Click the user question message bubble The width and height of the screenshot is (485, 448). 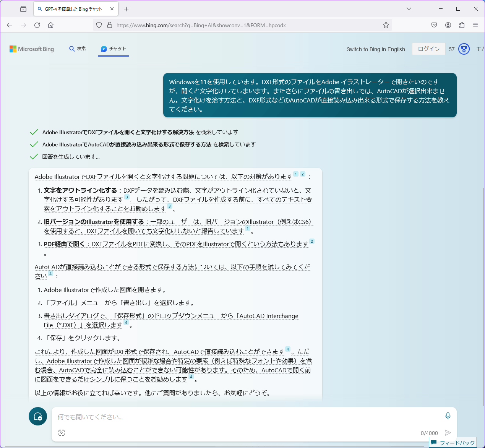coord(310,95)
